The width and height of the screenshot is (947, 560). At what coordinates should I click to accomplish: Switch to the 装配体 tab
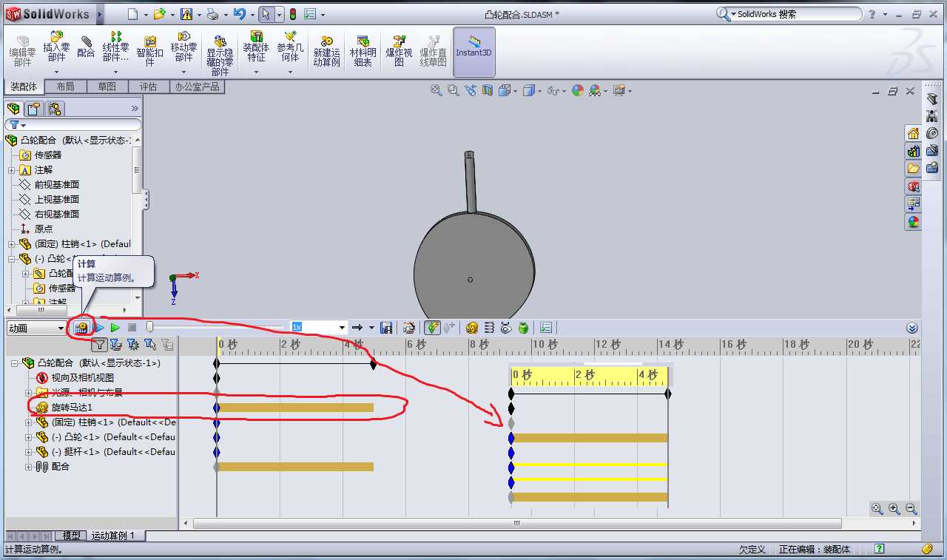(24, 87)
